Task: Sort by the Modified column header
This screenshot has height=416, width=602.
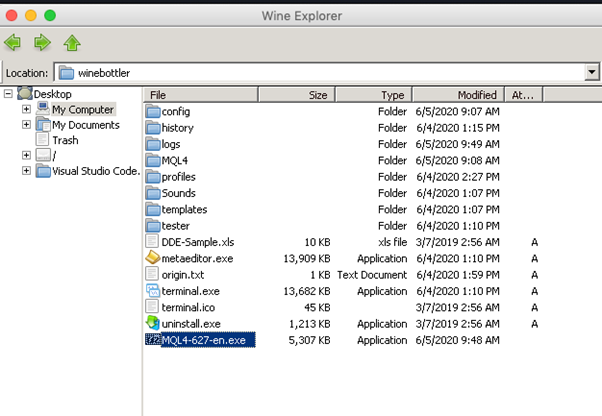Action: [x=458, y=95]
